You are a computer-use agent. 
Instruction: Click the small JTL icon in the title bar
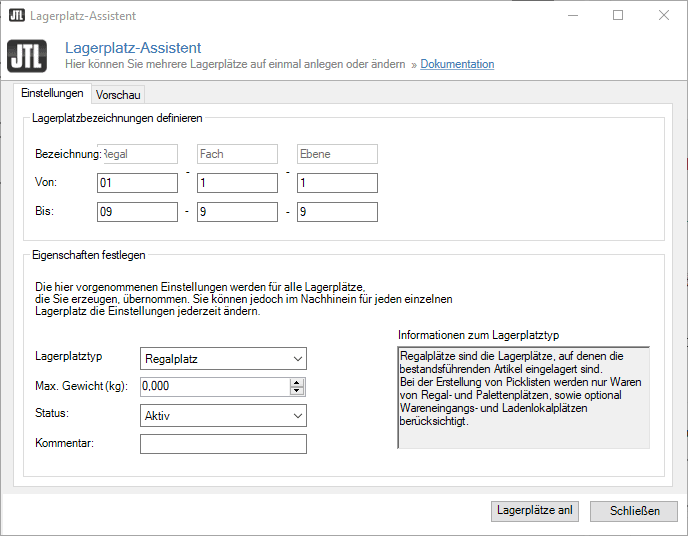coord(17,15)
